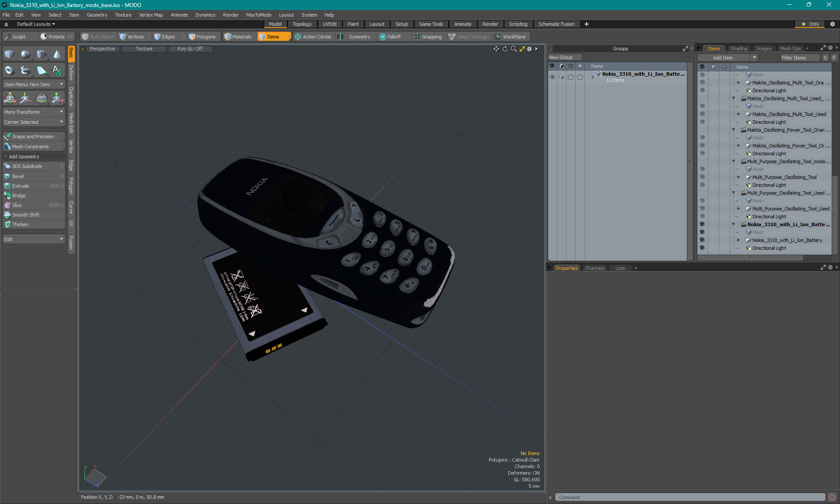The image size is (840, 504).
Task: Open layout settings gear at top right
Action: click(832, 24)
